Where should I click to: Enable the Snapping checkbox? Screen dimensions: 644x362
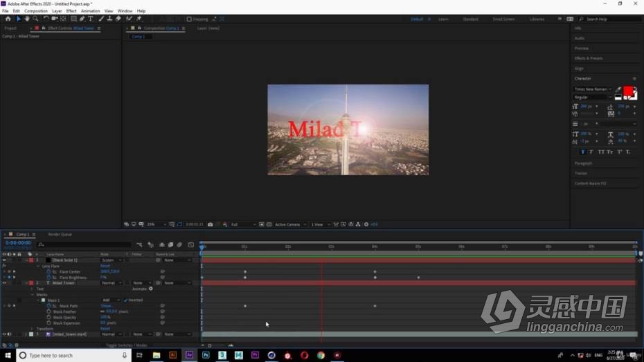pyautogui.click(x=189, y=19)
